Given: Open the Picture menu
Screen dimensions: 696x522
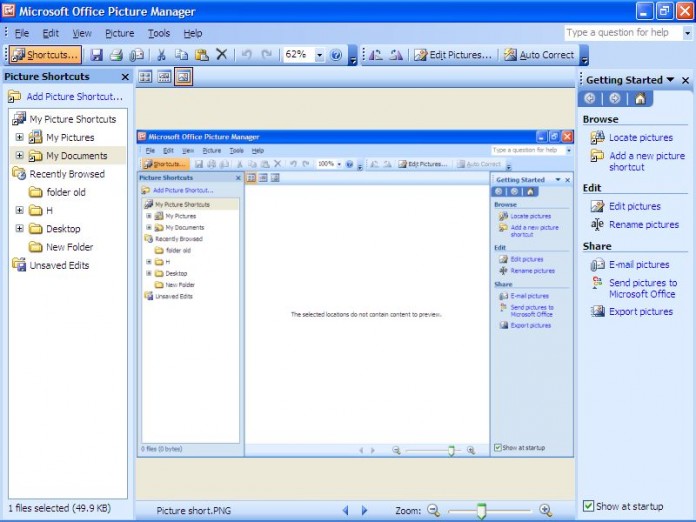Looking at the screenshot, I should (119, 33).
